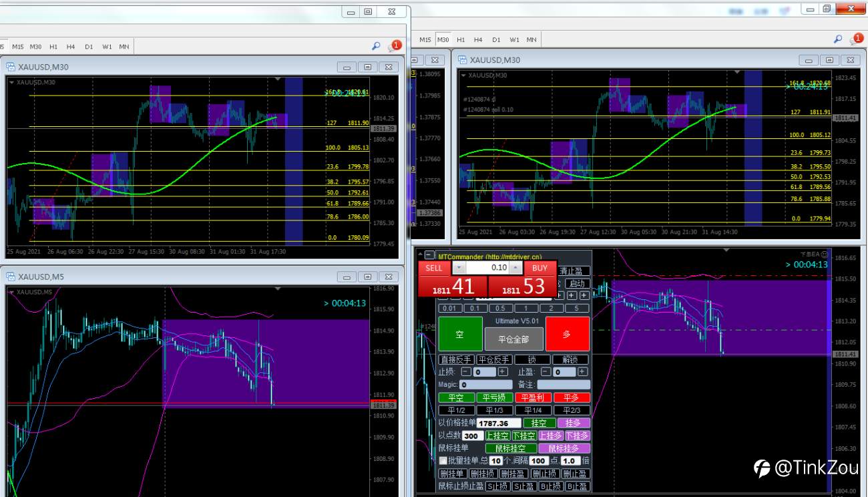Focus points field showing 300
This screenshot has height=497, width=868.
[x=473, y=436]
